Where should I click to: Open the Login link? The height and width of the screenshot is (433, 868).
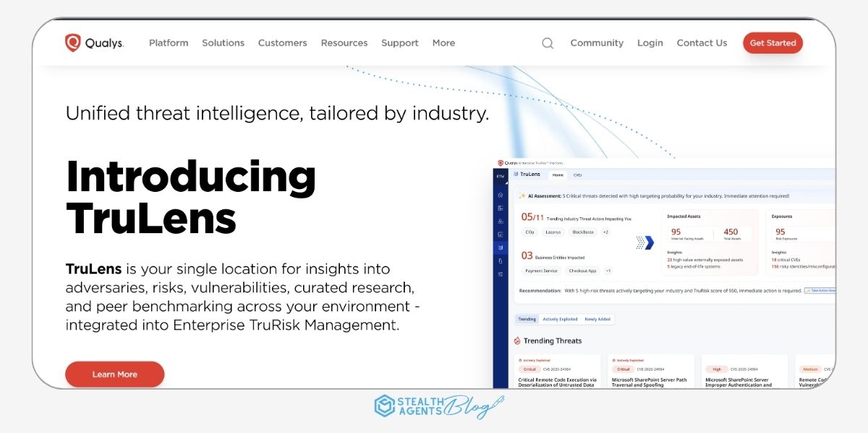tap(650, 43)
